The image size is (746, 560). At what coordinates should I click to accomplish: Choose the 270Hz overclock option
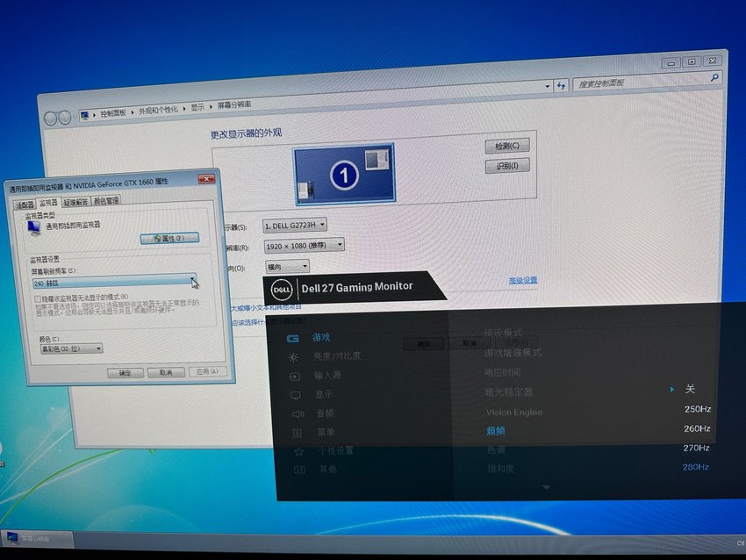click(x=696, y=448)
